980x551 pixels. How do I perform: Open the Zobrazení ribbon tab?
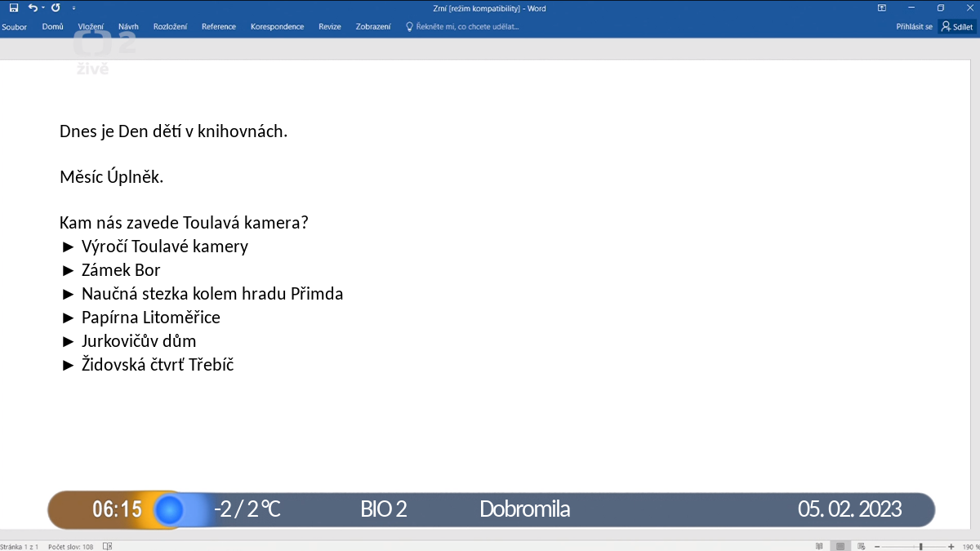click(373, 27)
